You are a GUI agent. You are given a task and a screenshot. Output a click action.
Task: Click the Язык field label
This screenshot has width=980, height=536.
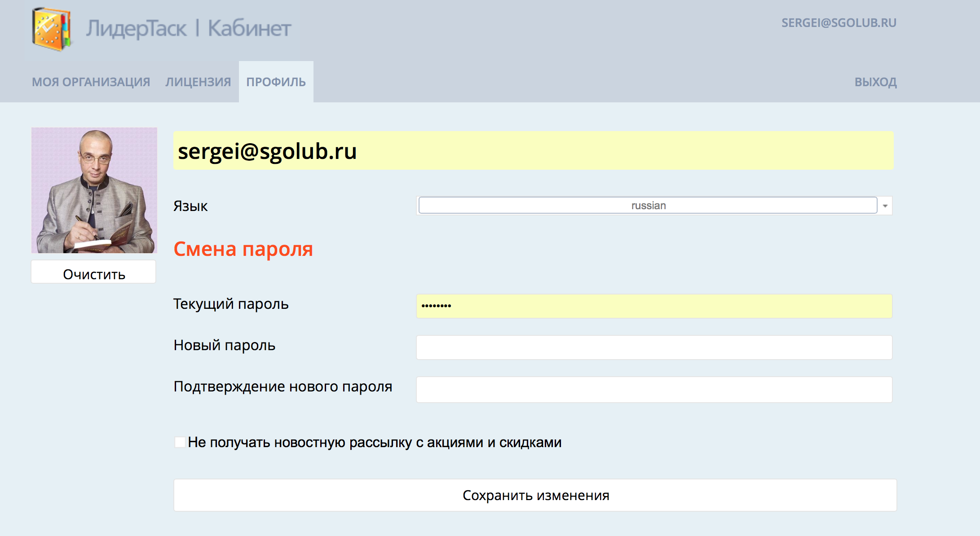190,206
